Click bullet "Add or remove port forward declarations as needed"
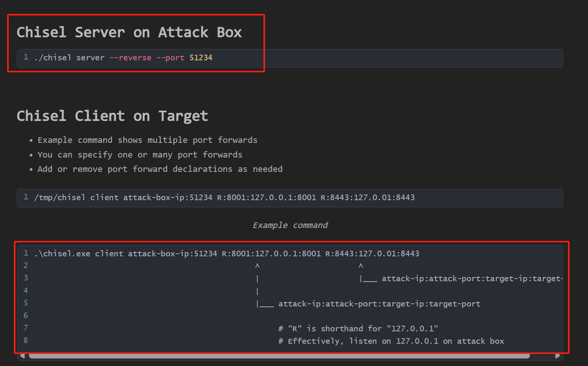Viewport: 588px width, 366px height. click(160, 169)
